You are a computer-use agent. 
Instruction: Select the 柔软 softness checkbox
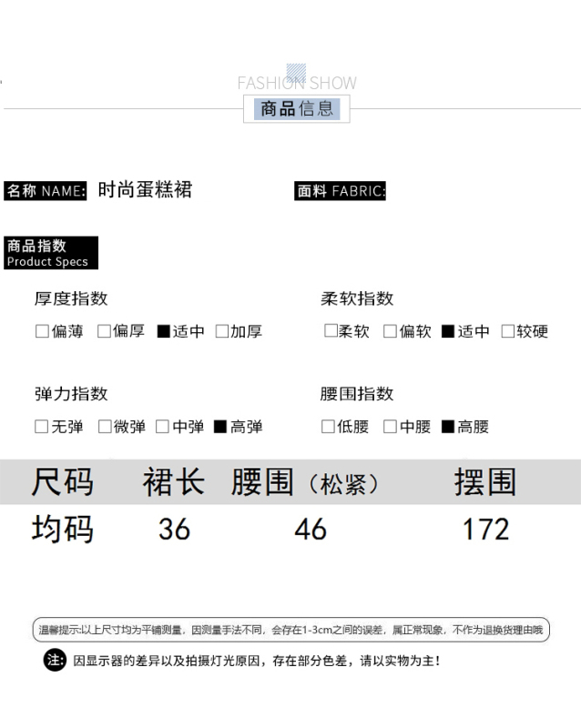331,331
